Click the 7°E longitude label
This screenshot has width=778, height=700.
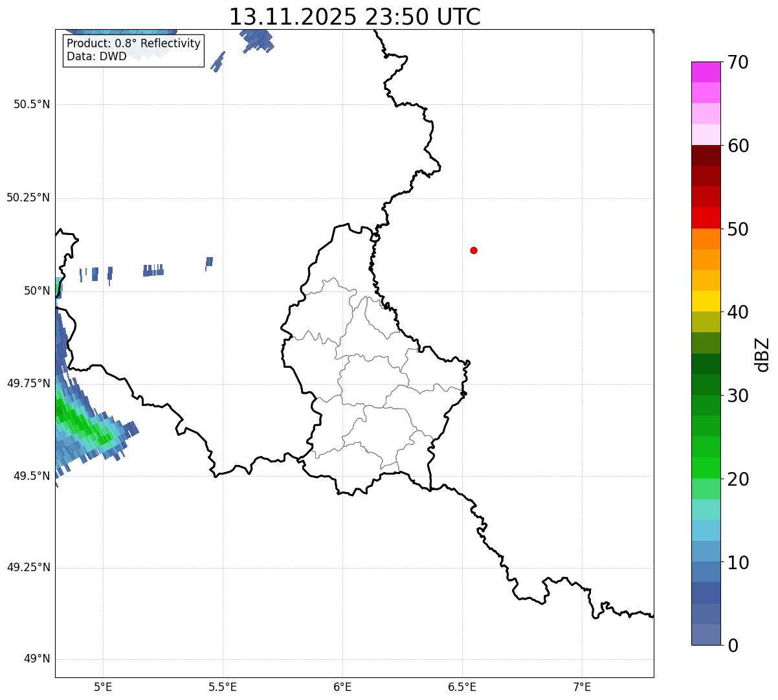point(582,686)
